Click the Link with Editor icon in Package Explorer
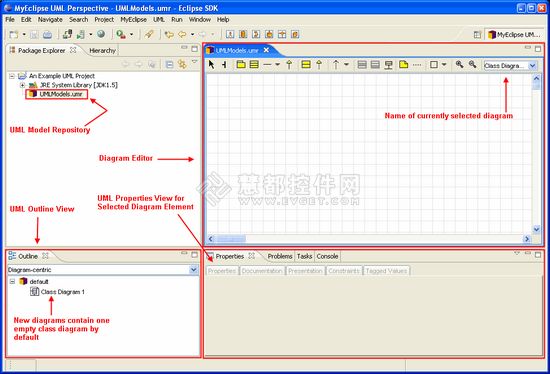The width and height of the screenshot is (550, 374). (x=182, y=64)
